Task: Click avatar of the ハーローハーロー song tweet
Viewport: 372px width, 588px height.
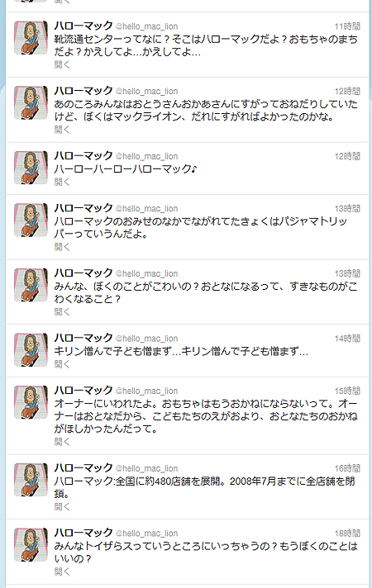Action: click(31, 168)
